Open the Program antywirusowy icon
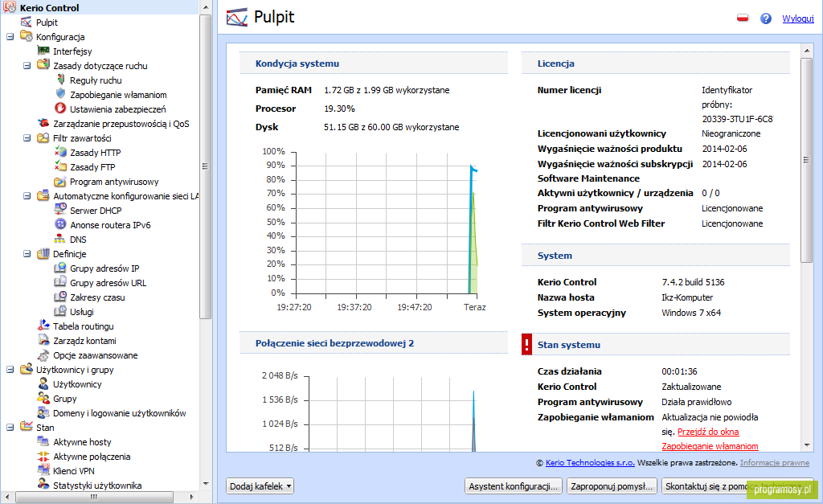This screenshot has width=823, height=504. 60,181
